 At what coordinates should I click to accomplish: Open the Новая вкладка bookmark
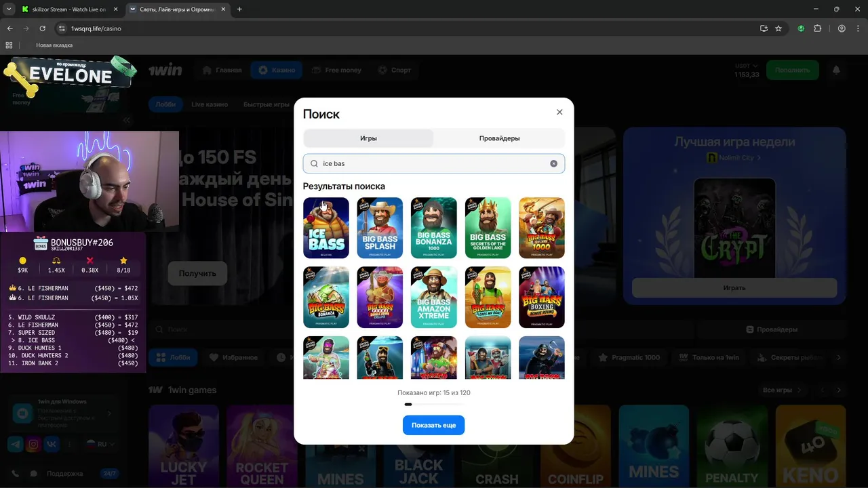pos(54,45)
